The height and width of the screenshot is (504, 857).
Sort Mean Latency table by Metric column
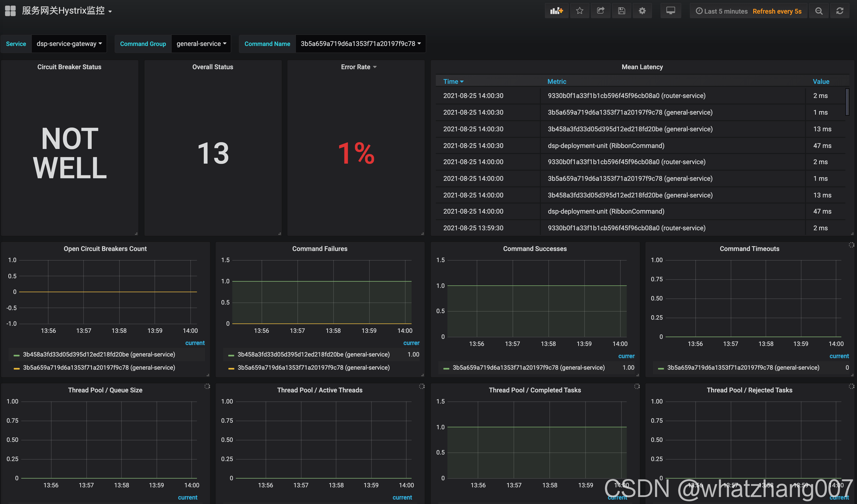(x=557, y=82)
